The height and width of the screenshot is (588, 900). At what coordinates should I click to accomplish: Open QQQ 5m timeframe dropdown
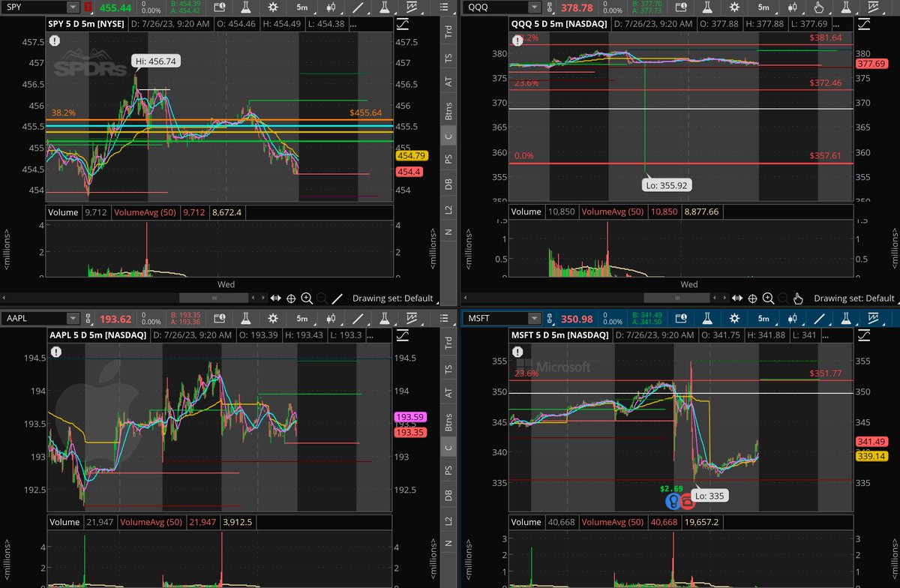(x=763, y=7)
